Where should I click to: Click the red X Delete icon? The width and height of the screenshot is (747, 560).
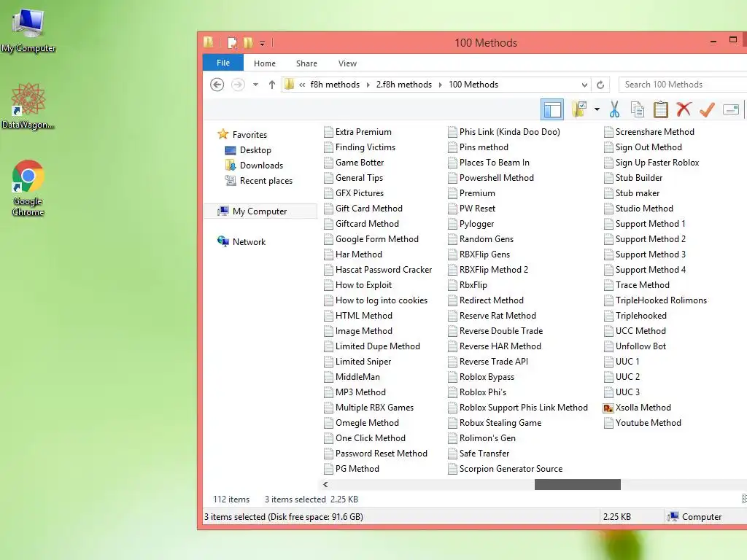coord(684,109)
